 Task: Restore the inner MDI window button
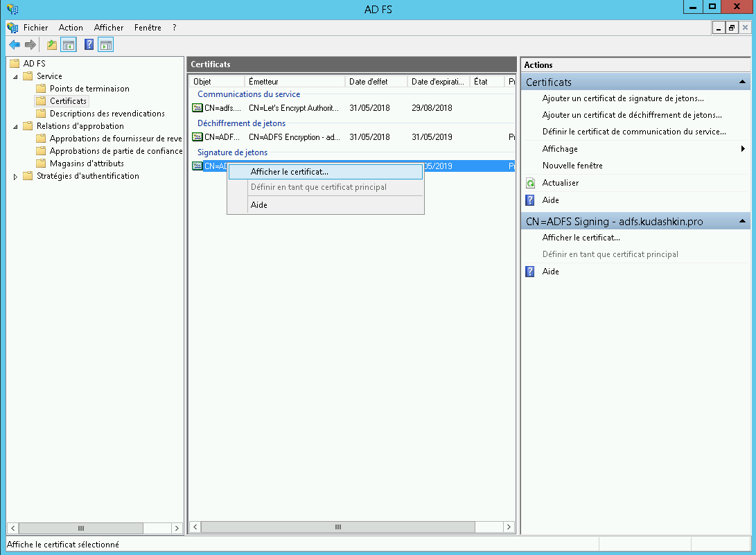732,28
